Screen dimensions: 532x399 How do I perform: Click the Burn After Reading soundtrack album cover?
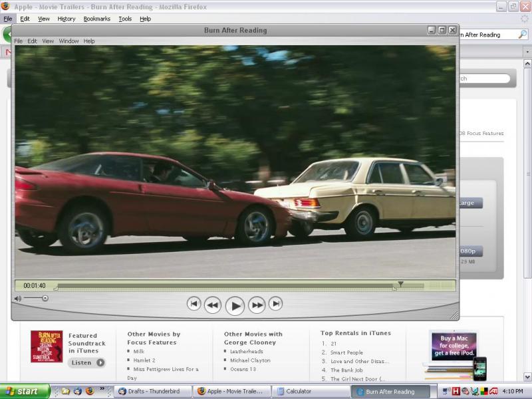pyautogui.click(x=47, y=346)
